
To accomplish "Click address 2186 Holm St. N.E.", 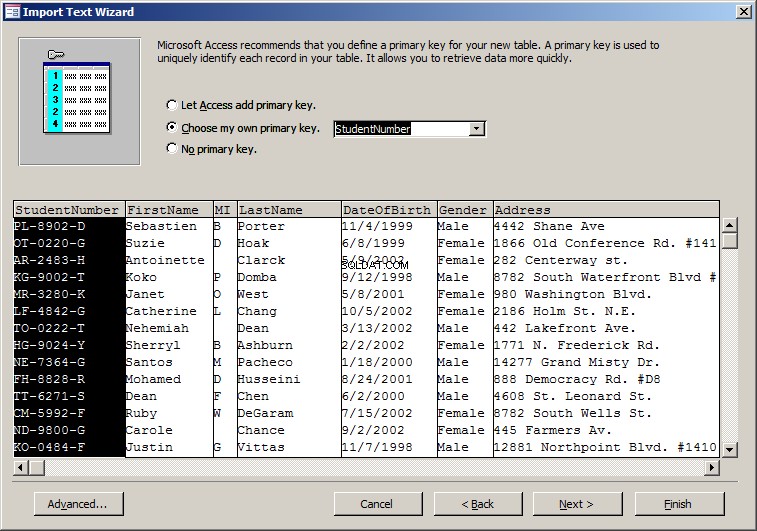I will tap(565, 311).
